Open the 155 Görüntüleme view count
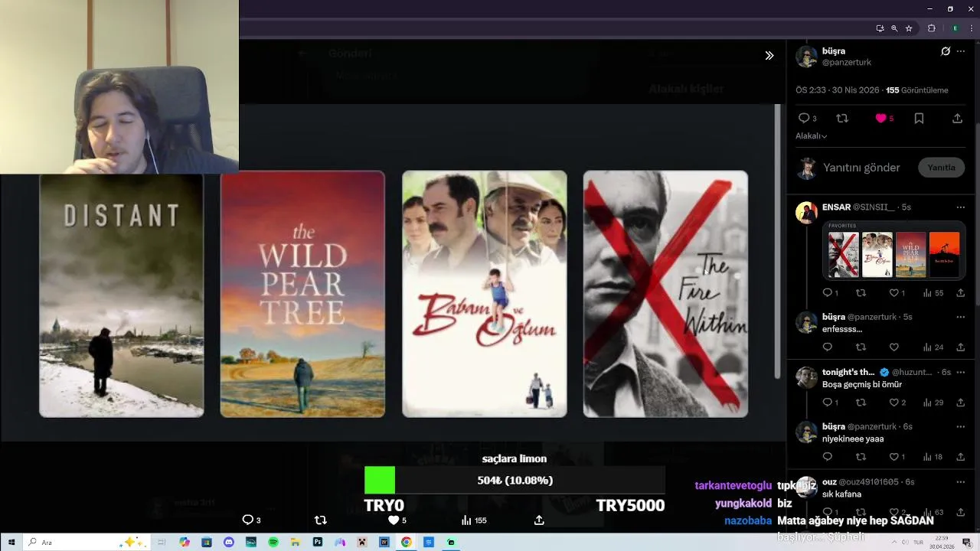Screen dimensions: 980x551 pyautogui.click(x=916, y=90)
